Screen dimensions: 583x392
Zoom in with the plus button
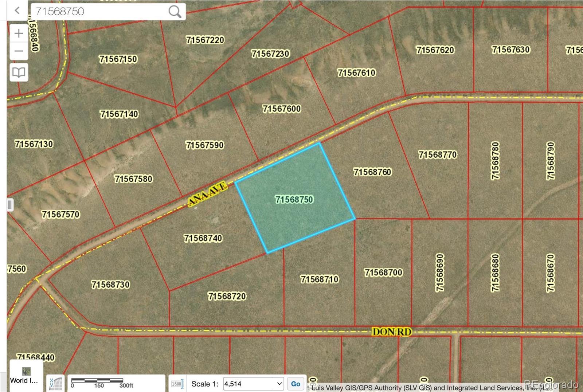(19, 34)
